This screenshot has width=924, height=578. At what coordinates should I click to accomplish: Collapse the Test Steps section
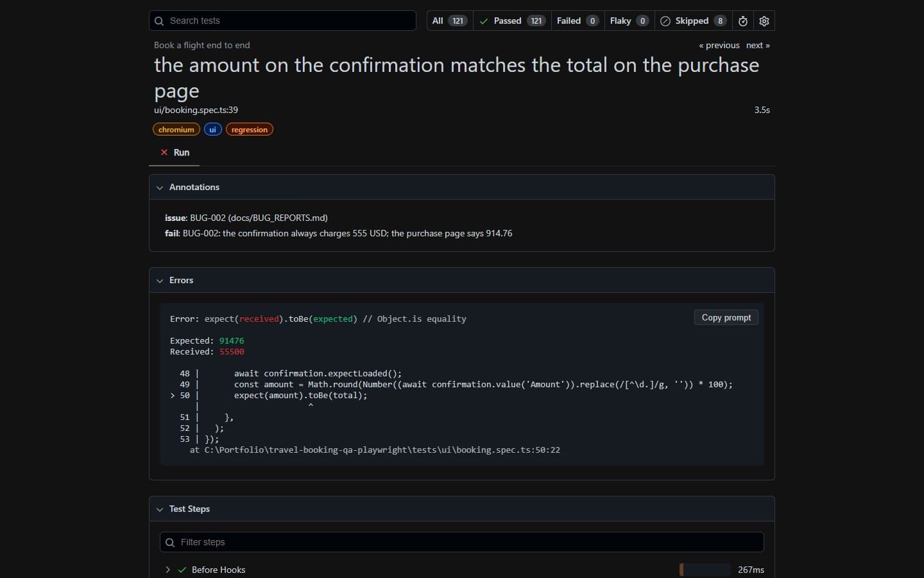(x=462, y=509)
